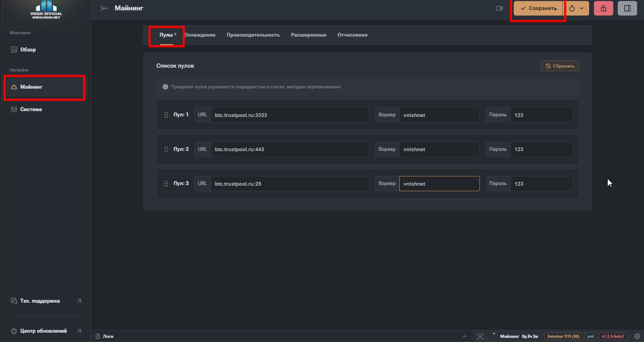Screen dimensions: 644x342
Task: Click the Пароль field of Пул: 2
Action: coord(542,149)
